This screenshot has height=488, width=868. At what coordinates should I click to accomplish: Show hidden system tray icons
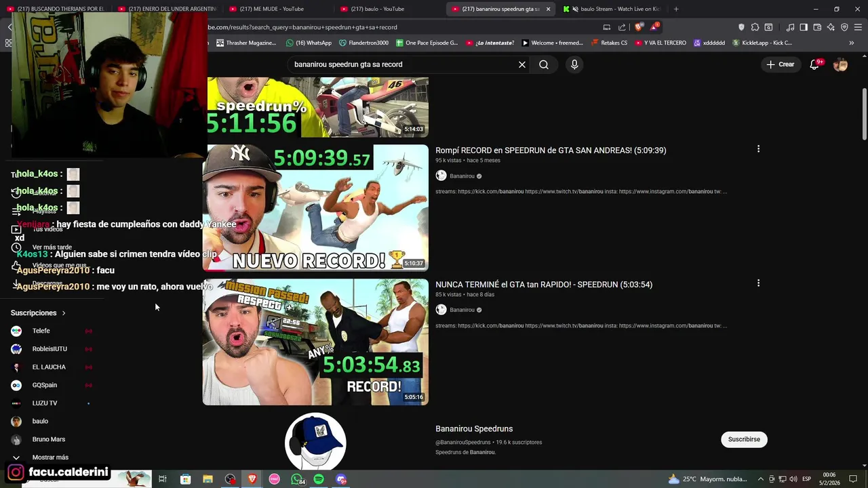[x=761, y=479]
